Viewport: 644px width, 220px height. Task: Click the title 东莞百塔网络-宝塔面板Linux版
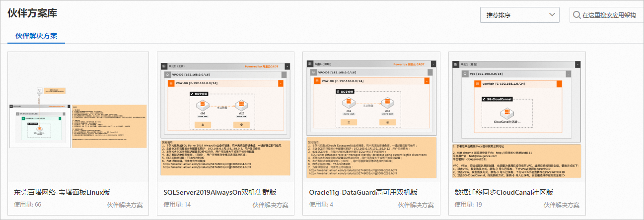[x=62, y=192]
